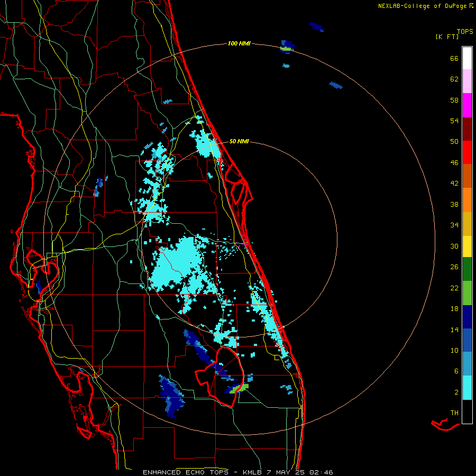Select the "14" scale value

click(454, 329)
